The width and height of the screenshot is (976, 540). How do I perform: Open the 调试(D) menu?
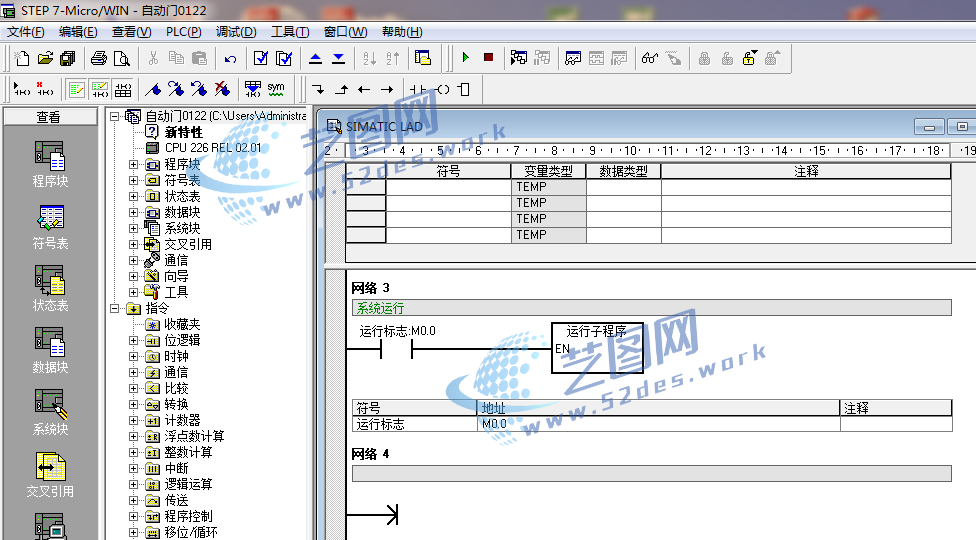pos(236,32)
